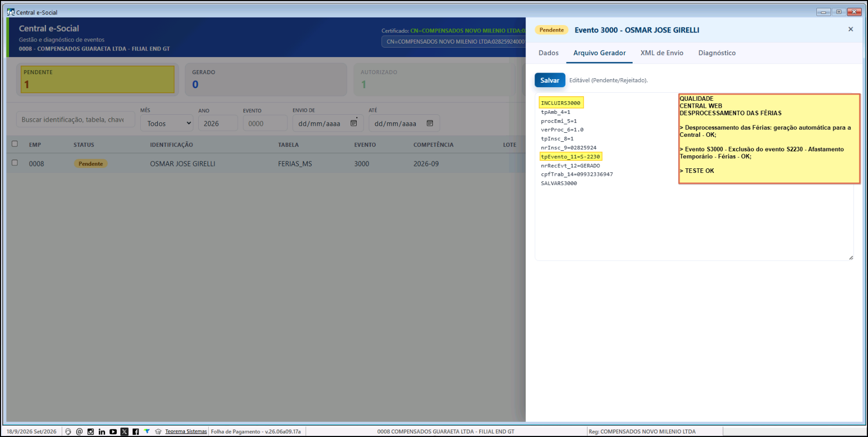Expand the MÊS dropdown showing Todos

[167, 123]
